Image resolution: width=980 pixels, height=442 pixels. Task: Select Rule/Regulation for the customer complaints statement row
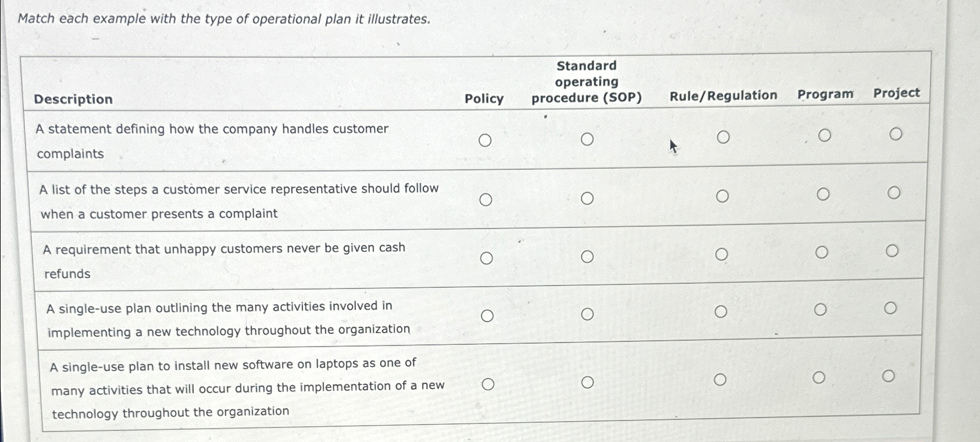coord(723,137)
